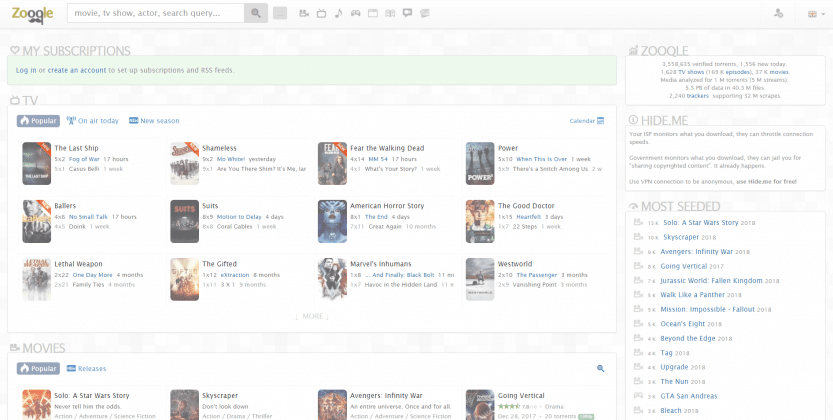The height and width of the screenshot is (420, 833).
Task: Open the movies category camera icon
Action: pyautogui.click(x=303, y=13)
